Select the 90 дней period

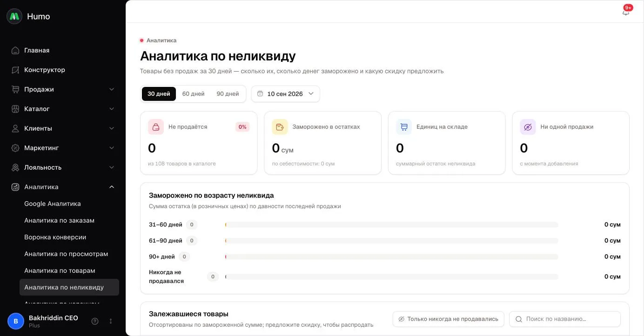pyautogui.click(x=228, y=94)
